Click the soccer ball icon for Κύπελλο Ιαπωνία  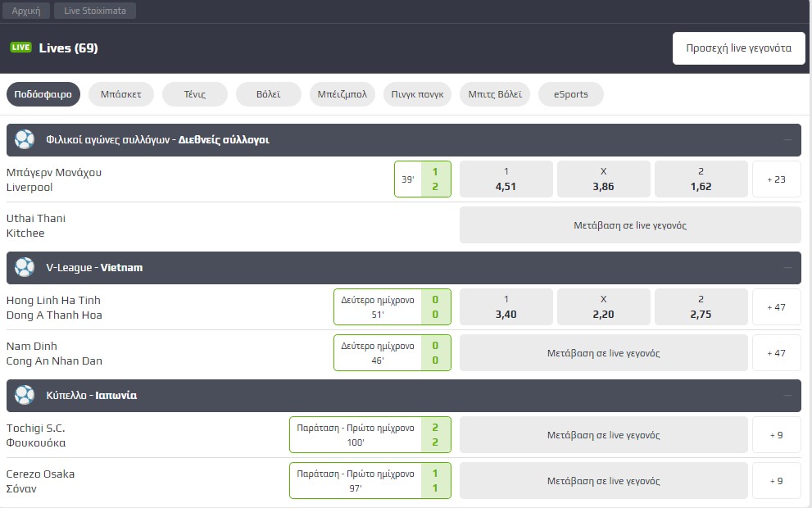(x=24, y=395)
